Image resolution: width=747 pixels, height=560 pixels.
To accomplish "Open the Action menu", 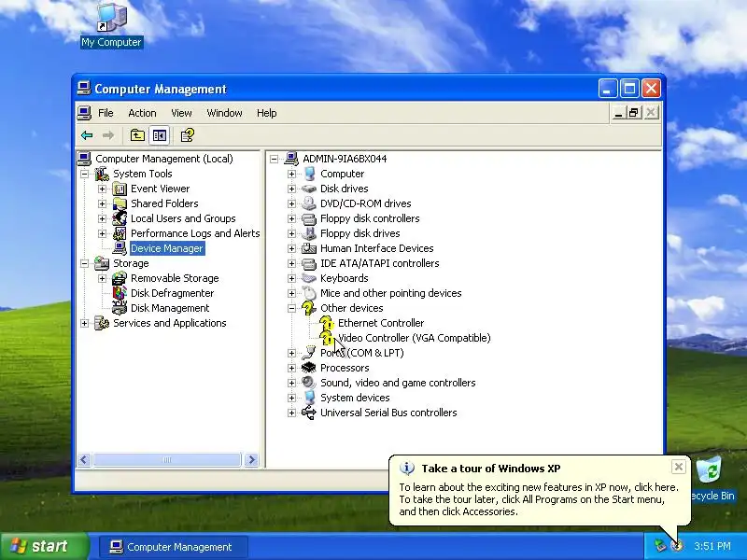I will 142,113.
